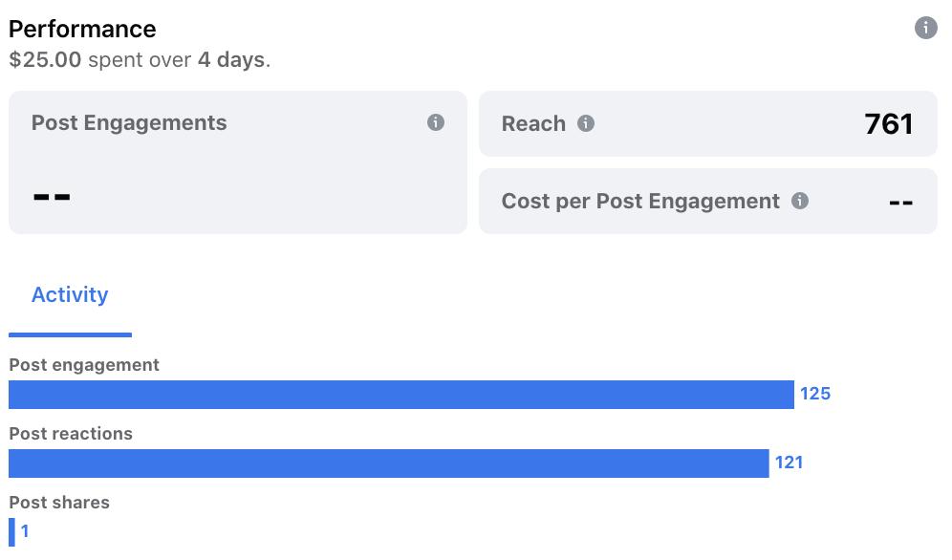Click info icon next to Performance heading

pyautogui.click(x=925, y=28)
